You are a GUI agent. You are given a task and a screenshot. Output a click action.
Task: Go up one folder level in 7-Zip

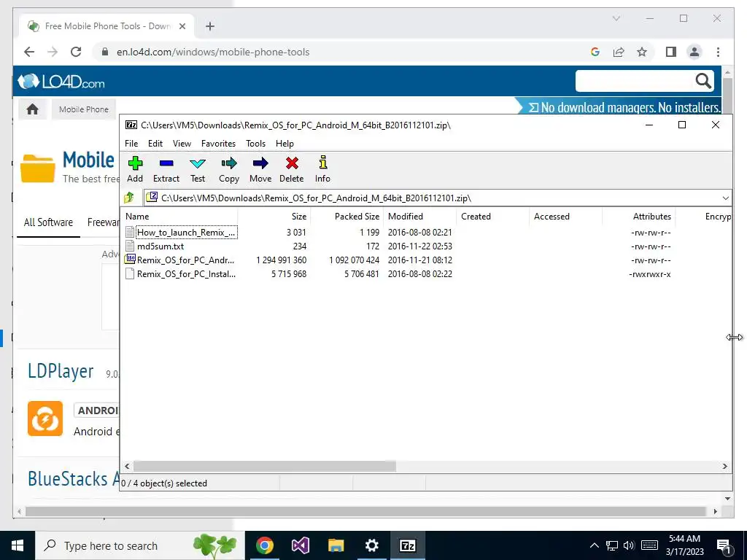click(129, 198)
